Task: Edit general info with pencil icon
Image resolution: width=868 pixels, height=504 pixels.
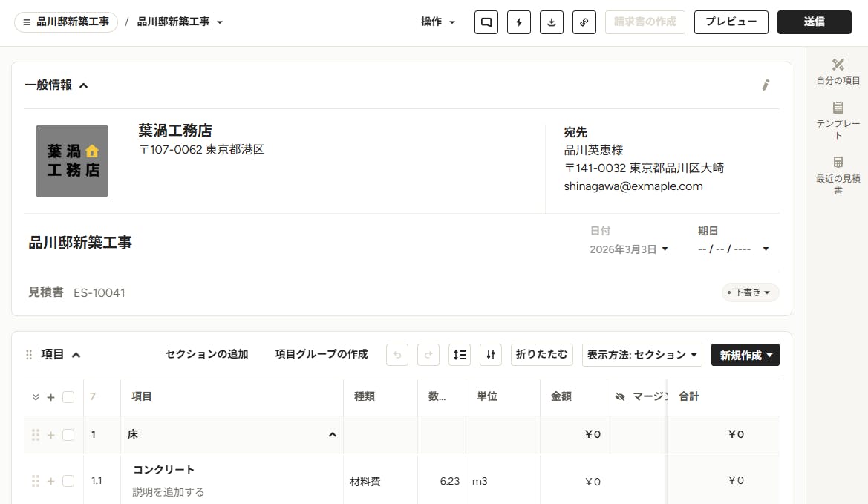Action: click(x=766, y=85)
